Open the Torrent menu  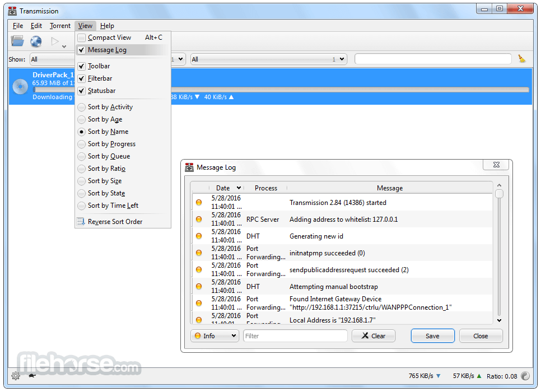click(x=60, y=26)
